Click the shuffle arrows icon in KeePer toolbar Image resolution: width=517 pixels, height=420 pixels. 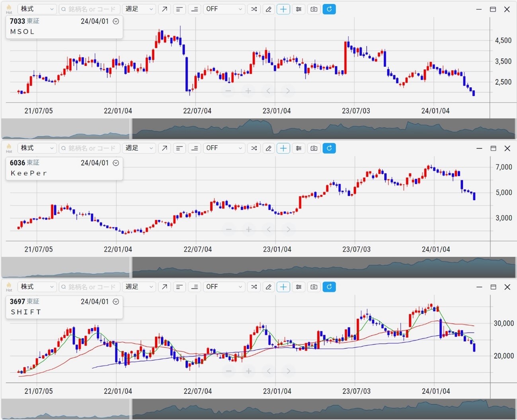[x=254, y=148]
